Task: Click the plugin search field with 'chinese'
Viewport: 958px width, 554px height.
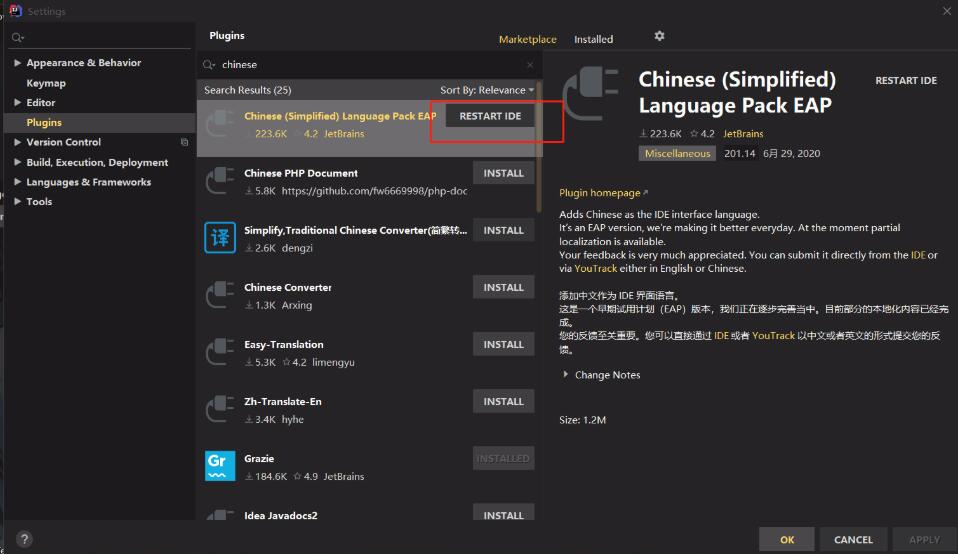Action: click(x=370, y=65)
